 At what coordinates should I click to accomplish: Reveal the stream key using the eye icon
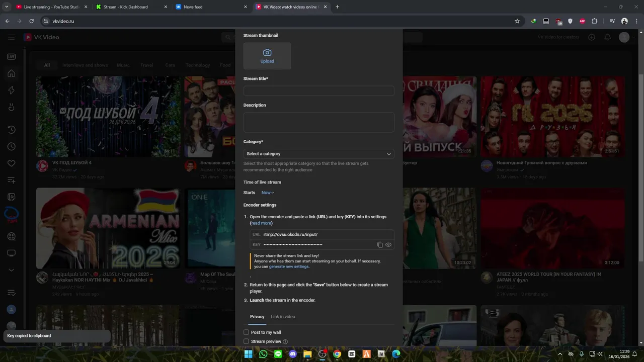[388, 245]
